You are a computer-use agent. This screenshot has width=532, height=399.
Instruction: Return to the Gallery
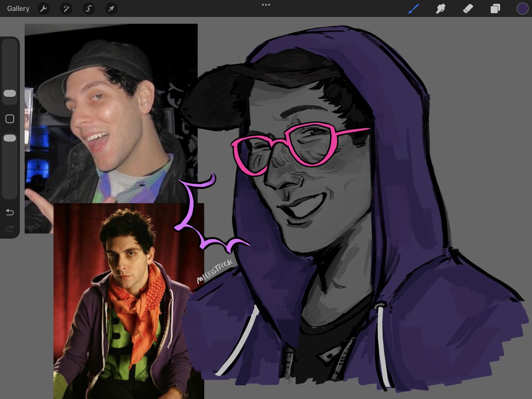tap(18, 8)
